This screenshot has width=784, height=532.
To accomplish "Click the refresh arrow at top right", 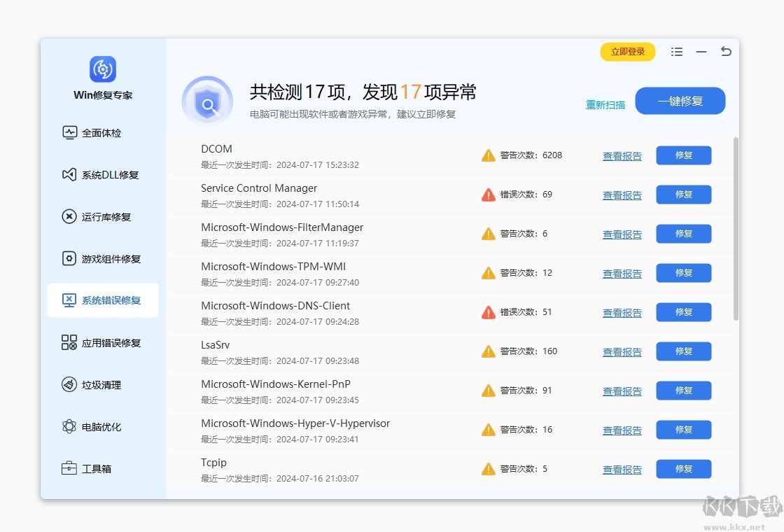I will pyautogui.click(x=726, y=51).
